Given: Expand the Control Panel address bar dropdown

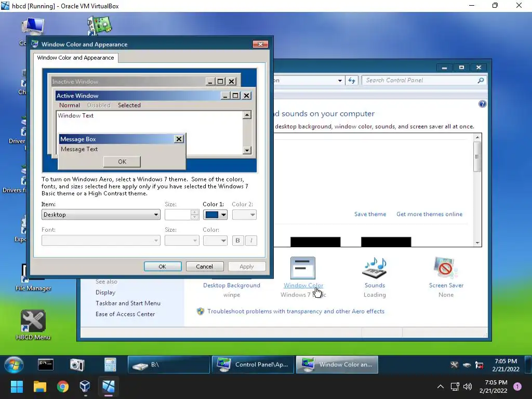Looking at the screenshot, I should click(x=340, y=81).
